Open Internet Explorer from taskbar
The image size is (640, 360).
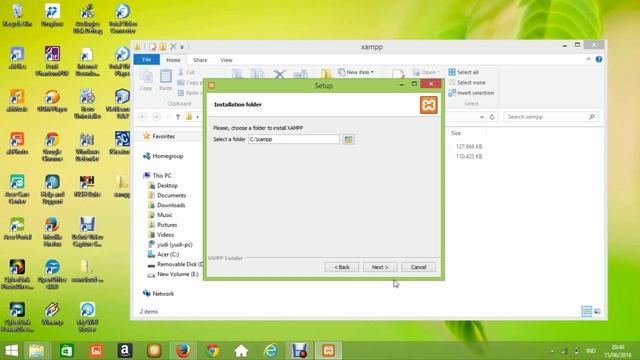[271, 351]
